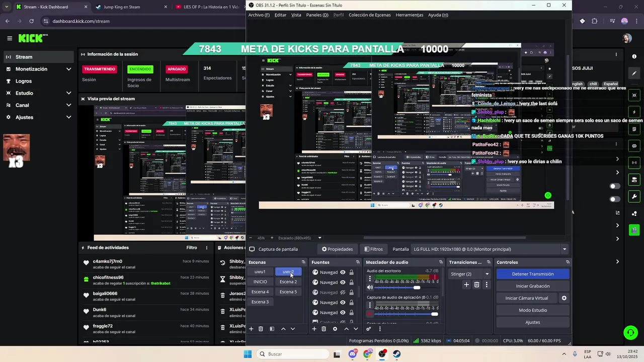
Task: Expand Monetización section in Kick sidebar
Action: pyautogui.click(x=68, y=69)
